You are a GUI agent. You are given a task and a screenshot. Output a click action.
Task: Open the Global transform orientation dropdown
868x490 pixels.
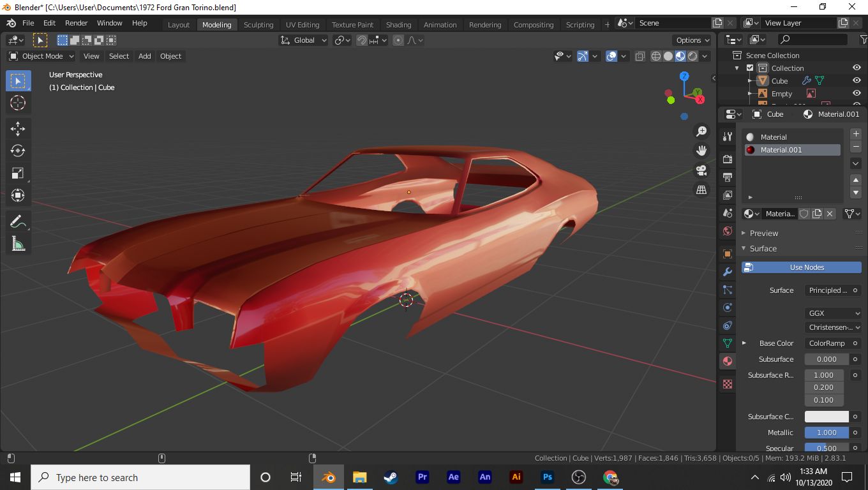tap(304, 40)
